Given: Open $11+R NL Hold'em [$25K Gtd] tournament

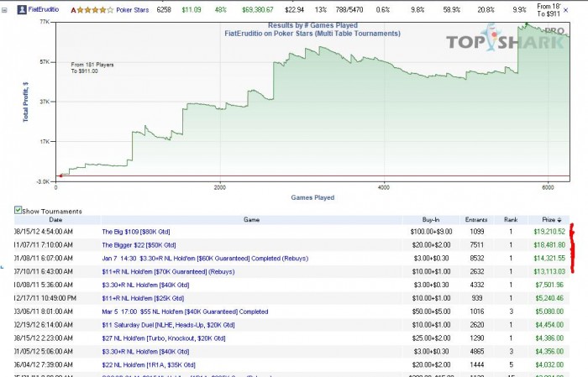Looking at the screenshot, I should [143, 298].
